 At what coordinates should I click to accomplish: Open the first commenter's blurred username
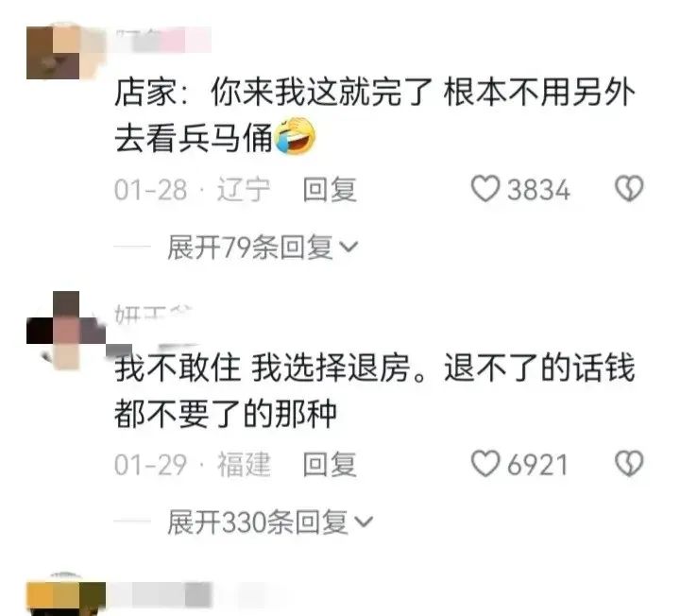[163, 40]
